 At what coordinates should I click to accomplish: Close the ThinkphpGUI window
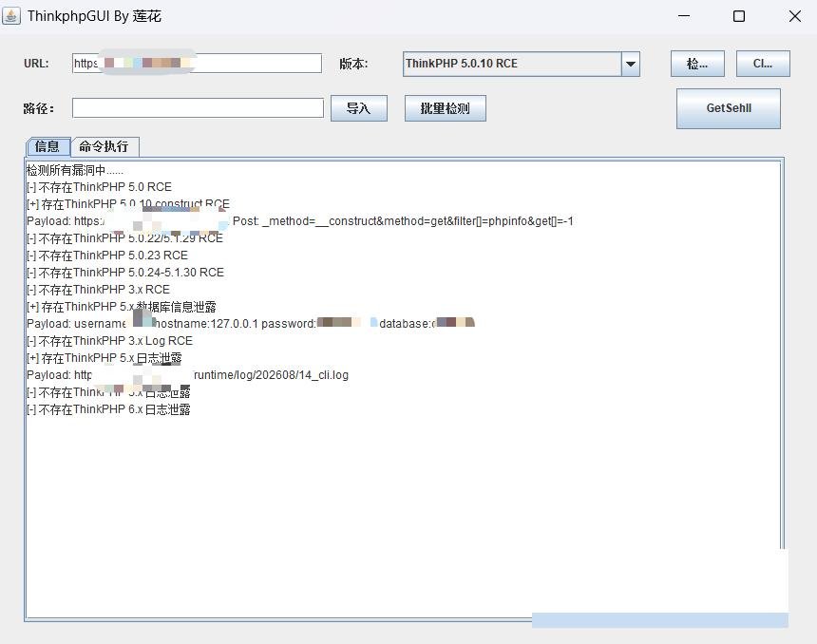795,16
